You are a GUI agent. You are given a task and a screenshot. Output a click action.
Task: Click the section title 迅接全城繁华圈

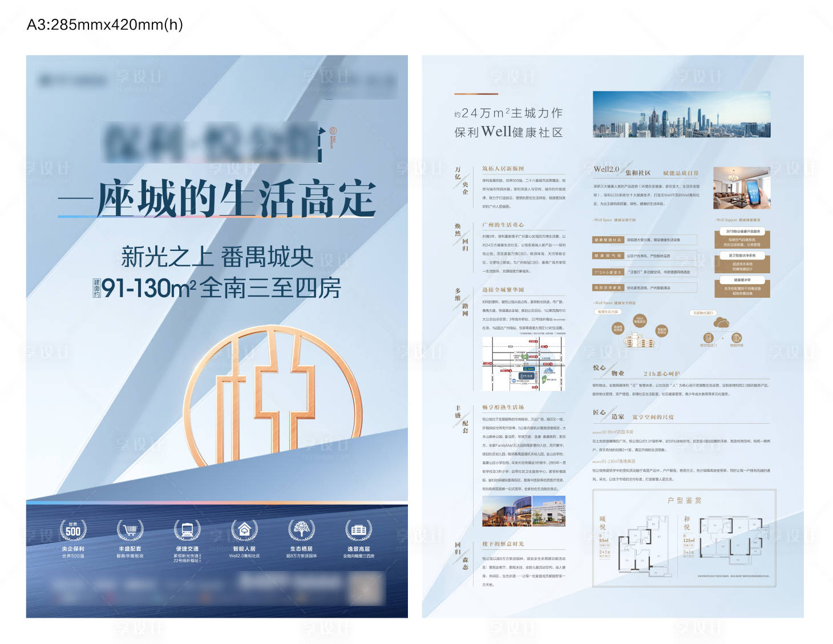coord(503,290)
